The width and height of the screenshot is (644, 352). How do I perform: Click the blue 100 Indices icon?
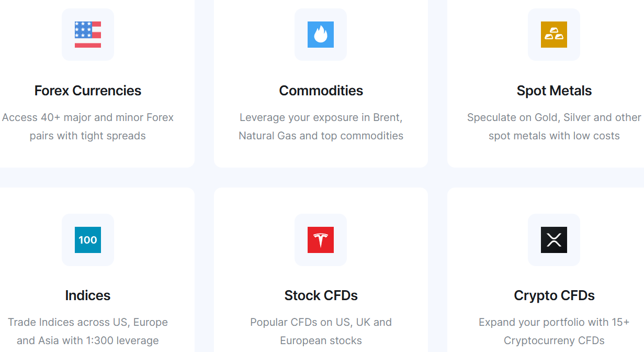[x=88, y=240]
